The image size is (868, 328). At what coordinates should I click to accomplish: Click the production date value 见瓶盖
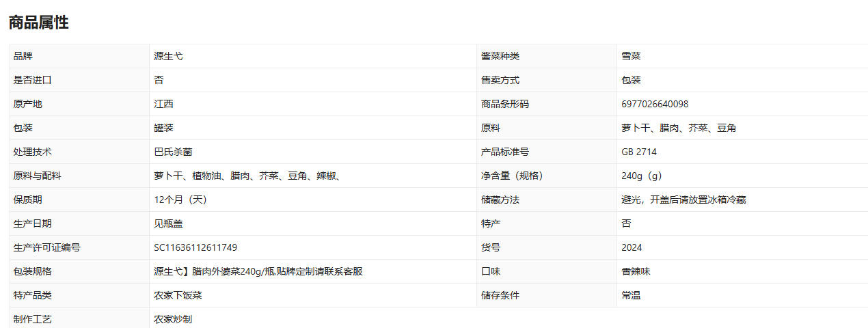168,224
